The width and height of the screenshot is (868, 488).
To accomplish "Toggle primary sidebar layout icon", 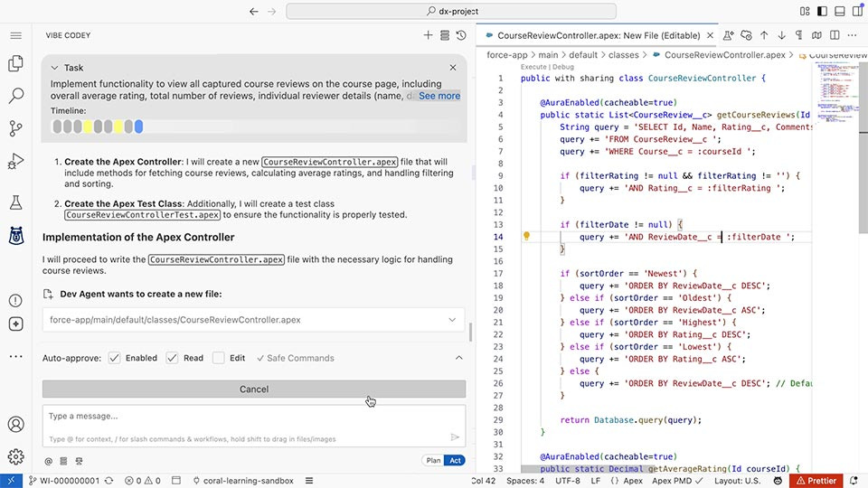I will (x=822, y=11).
